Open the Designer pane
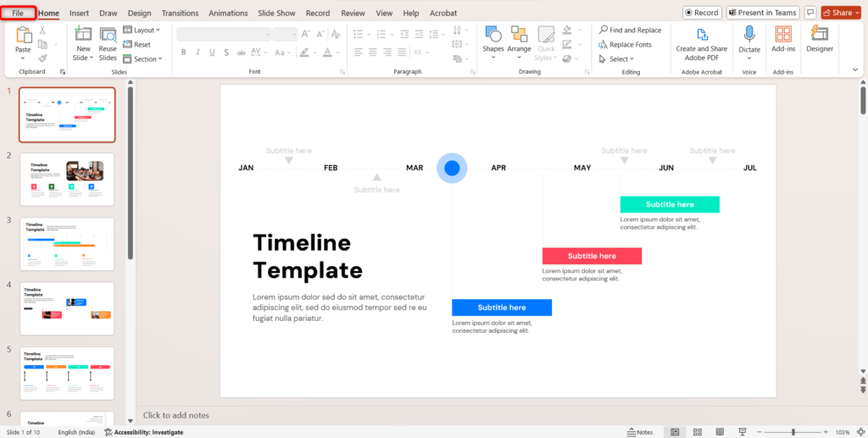The image size is (868, 438). point(820,40)
